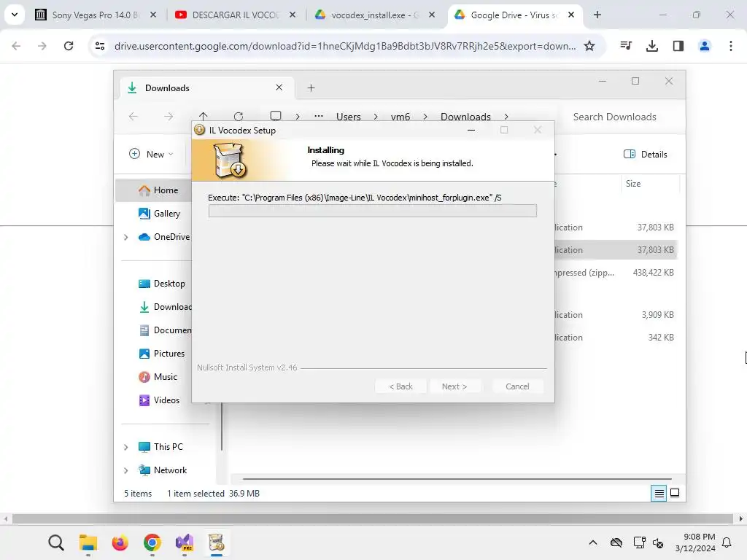Open a new Chrome tab

(597, 15)
